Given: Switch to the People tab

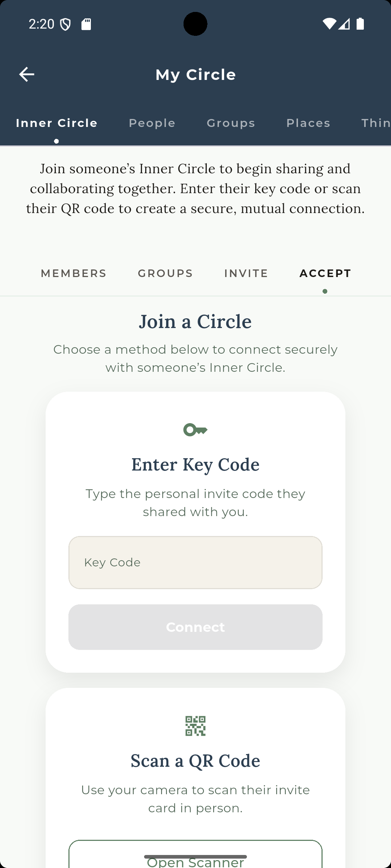Looking at the screenshot, I should 152,123.
